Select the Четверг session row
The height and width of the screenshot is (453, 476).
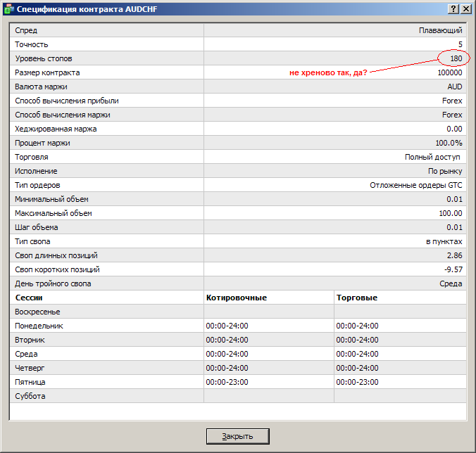point(238,368)
